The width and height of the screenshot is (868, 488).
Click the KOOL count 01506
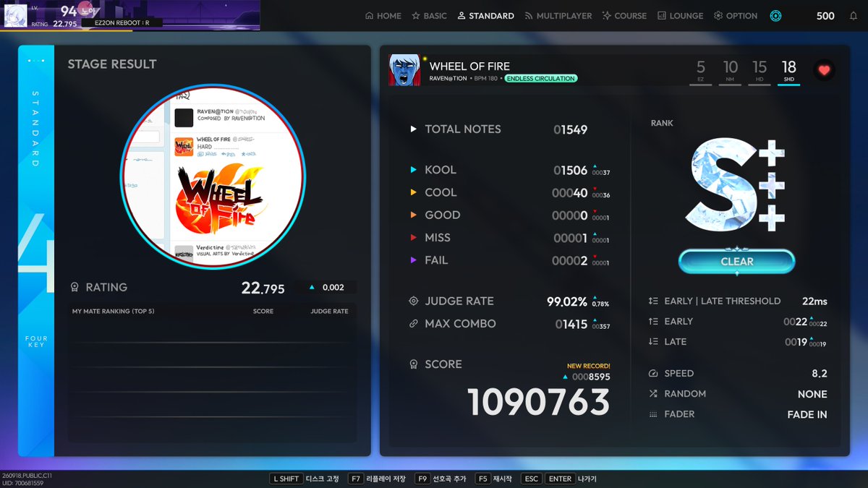pyautogui.click(x=571, y=171)
